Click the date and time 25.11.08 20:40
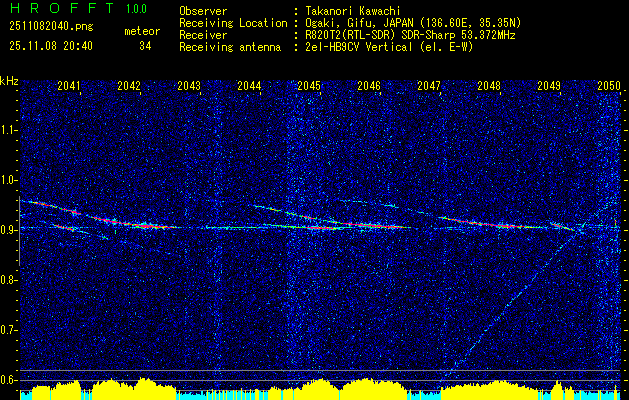629x400 pixels. [x=48, y=46]
